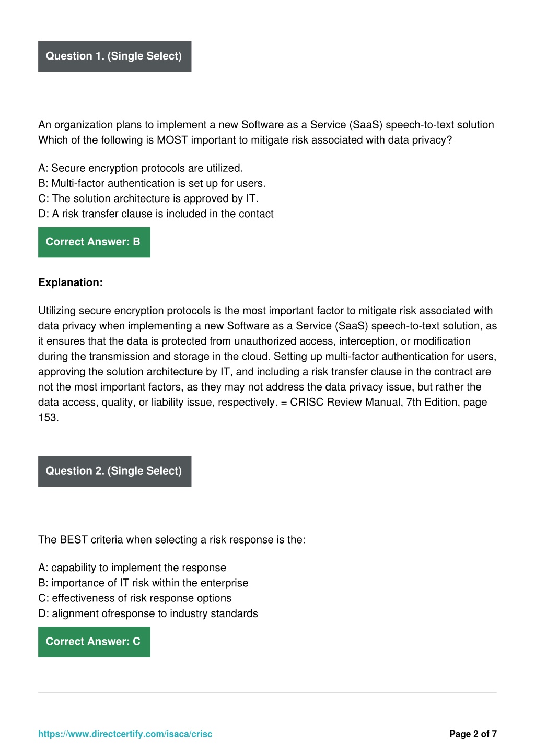This screenshot has height=756, width=535.
Task: Click the Question 2 (Single Select) header
Action: 114,471
